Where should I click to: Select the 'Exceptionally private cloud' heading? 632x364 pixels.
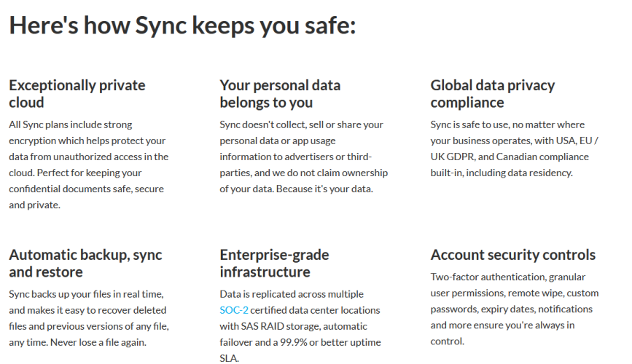point(77,94)
